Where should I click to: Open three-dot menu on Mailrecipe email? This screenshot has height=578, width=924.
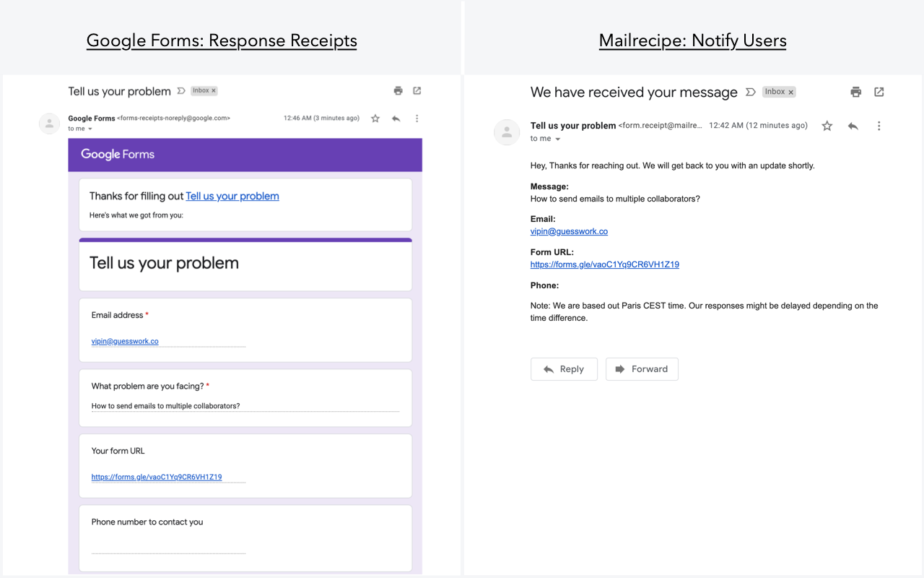879,126
